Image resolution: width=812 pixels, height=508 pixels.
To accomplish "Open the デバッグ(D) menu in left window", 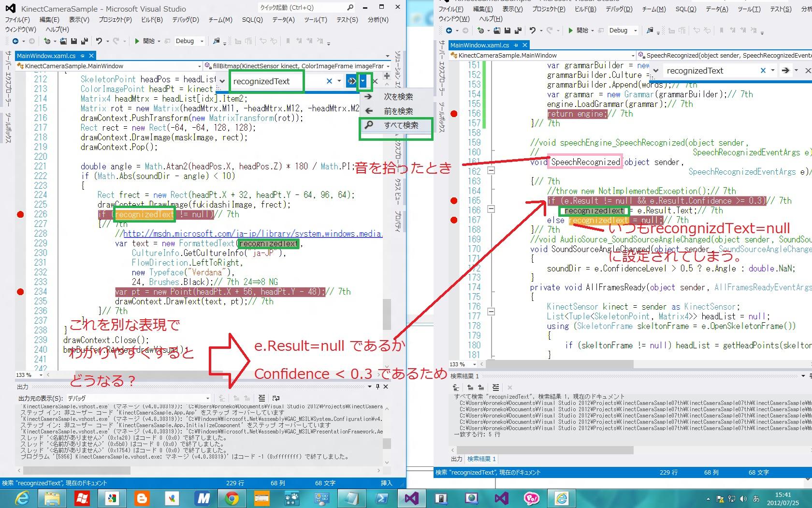I will pos(185,20).
